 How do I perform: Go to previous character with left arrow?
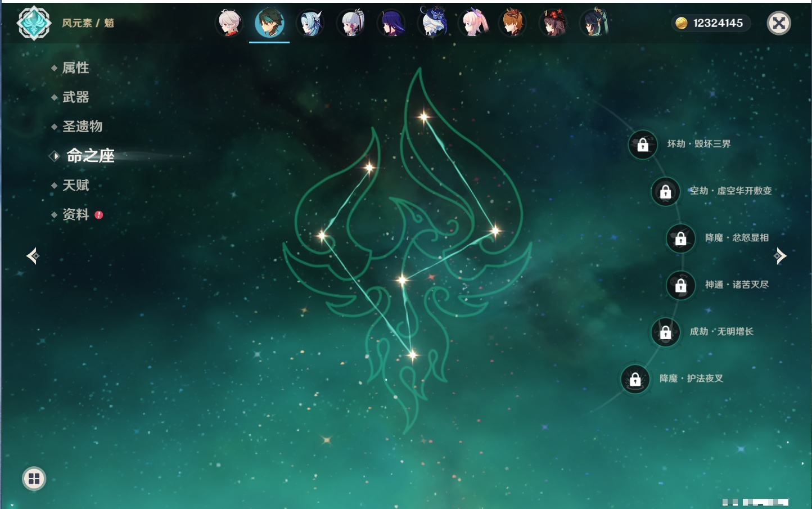click(x=33, y=256)
